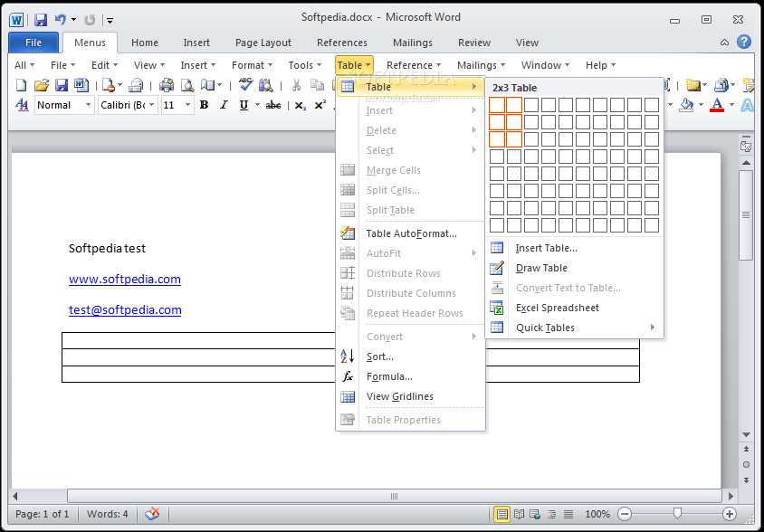This screenshot has width=764, height=532.
Task: Open the All menu dropdown
Action: 24,65
